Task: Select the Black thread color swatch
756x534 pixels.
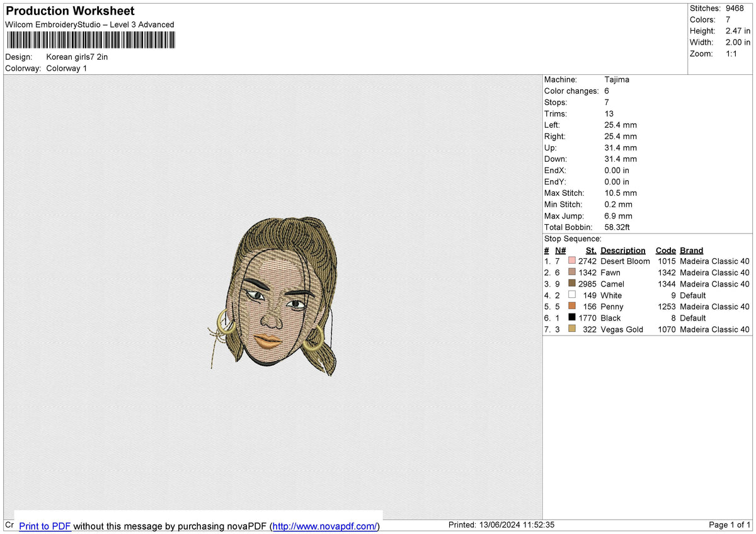Action: pos(572,317)
